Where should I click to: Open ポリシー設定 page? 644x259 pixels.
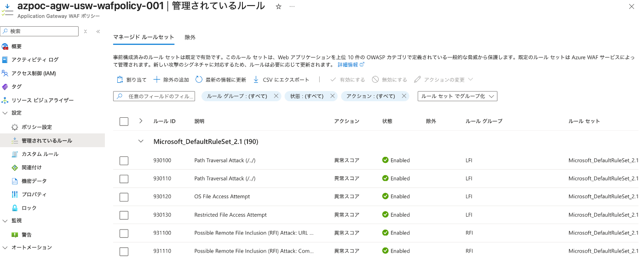click(x=37, y=127)
